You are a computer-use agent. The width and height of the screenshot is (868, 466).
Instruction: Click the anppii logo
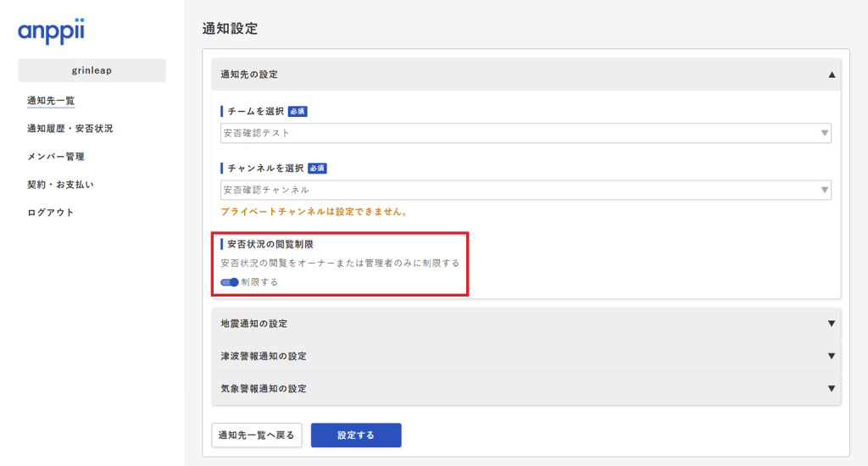pos(51,32)
